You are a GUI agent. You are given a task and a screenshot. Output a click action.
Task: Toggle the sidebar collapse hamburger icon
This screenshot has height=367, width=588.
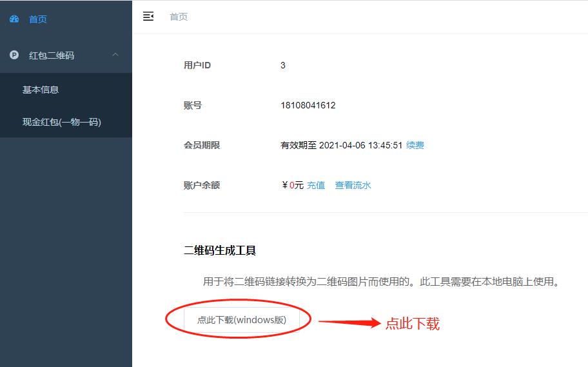point(148,17)
